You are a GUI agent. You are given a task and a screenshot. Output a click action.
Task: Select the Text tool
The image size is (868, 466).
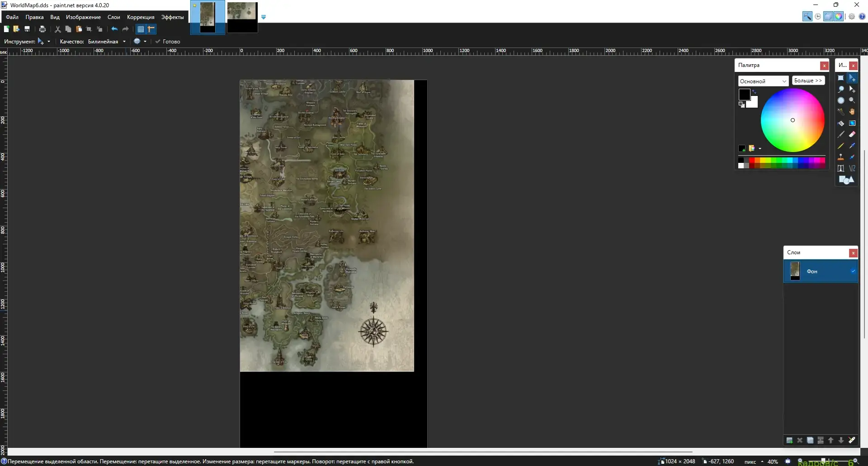pos(841,168)
